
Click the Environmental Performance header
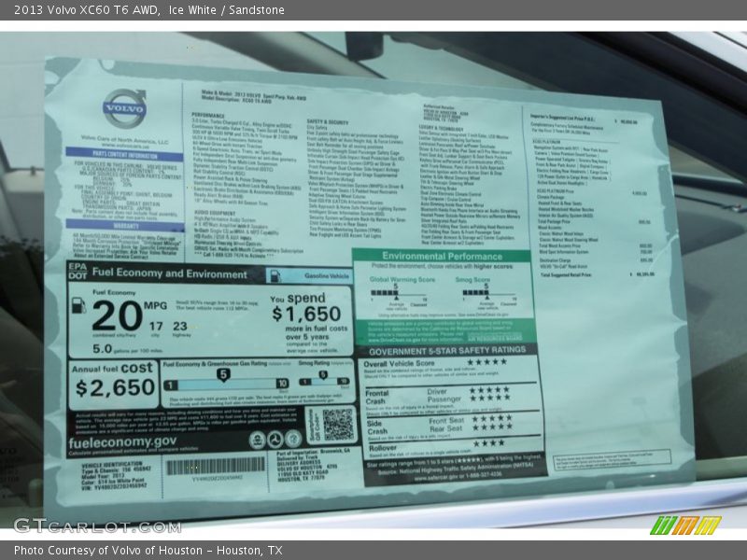click(x=443, y=256)
